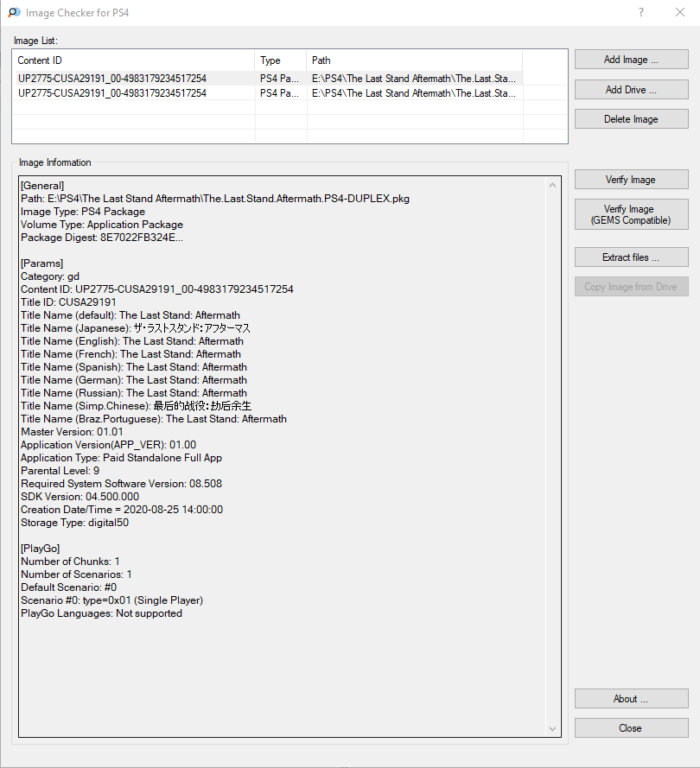
Task: Click Number of Scenarios: 1 line
Action: pyautogui.click(x=76, y=574)
